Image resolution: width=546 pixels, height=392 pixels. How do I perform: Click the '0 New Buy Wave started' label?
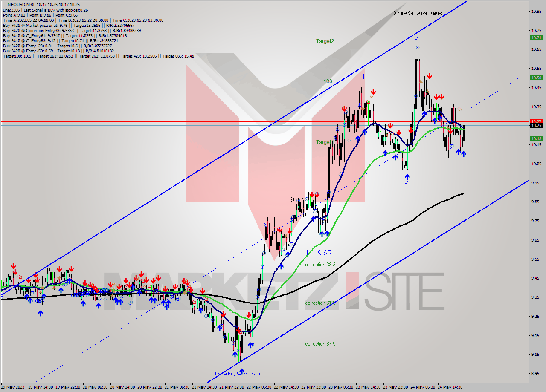(x=239, y=374)
